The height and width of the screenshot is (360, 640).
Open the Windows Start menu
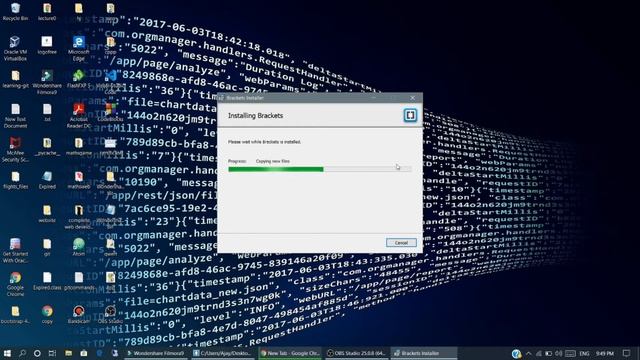tap(7, 353)
